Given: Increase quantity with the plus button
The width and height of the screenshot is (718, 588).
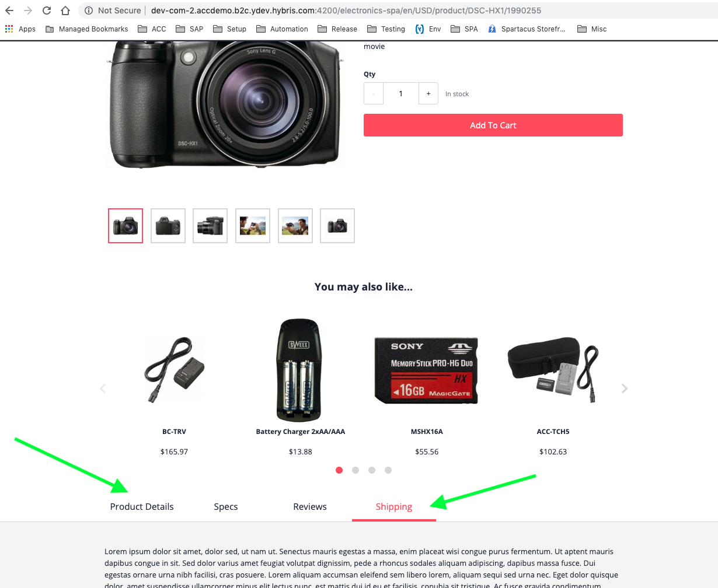Looking at the screenshot, I should coord(428,93).
